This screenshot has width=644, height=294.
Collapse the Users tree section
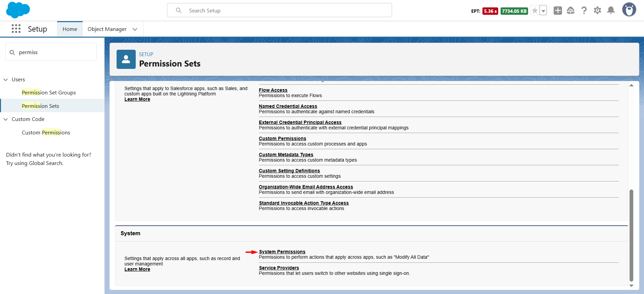(6, 80)
